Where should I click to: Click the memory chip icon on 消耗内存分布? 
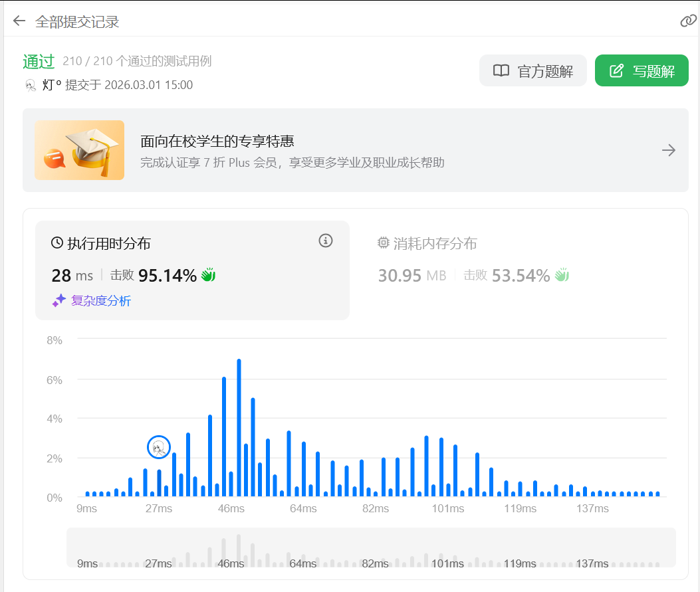click(383, 243)
